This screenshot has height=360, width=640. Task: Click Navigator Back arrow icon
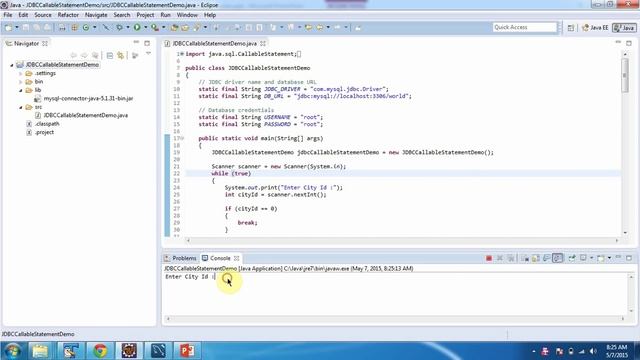click(x=73, y=55)
